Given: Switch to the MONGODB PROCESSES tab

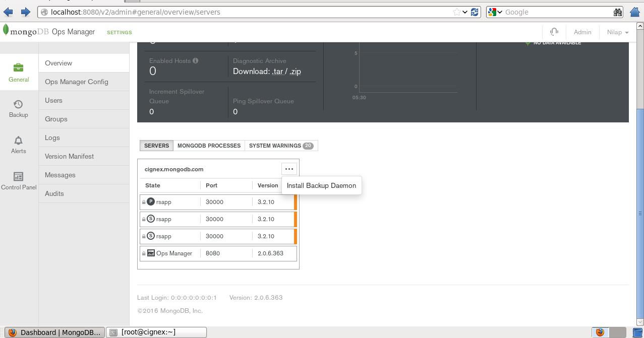Looking at the screenshot, I should tap(209, 146).
